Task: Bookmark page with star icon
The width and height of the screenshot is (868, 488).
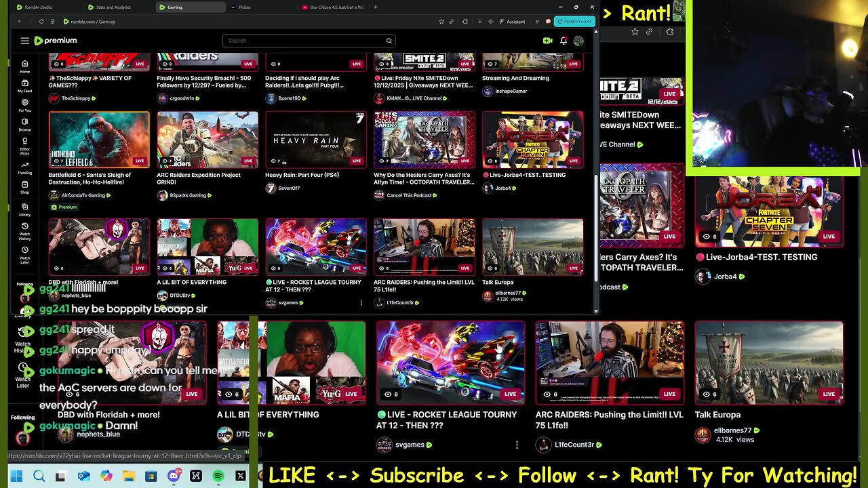Action: click(441, 22)
